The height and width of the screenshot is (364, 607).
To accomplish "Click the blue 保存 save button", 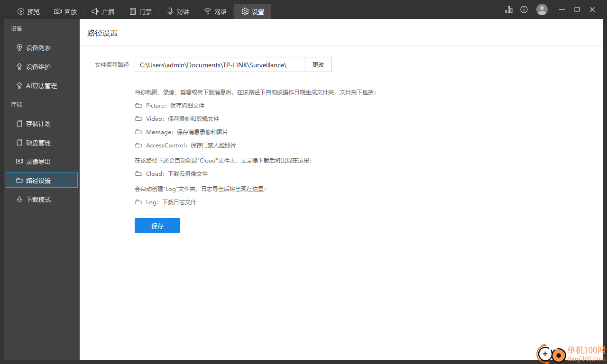I will tap(157, 226).
